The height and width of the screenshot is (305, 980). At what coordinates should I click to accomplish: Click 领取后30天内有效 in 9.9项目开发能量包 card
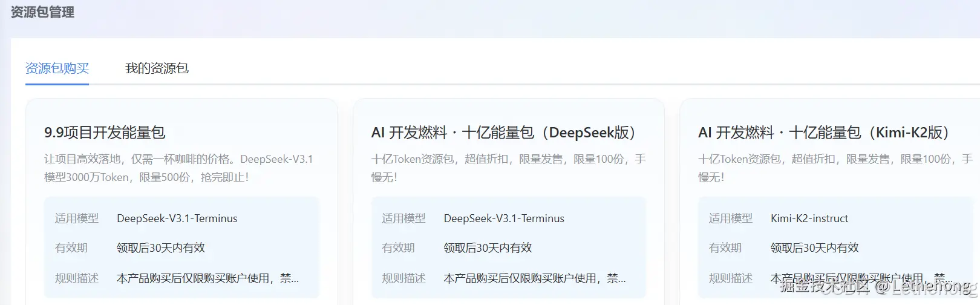click(x=161, y=248)
